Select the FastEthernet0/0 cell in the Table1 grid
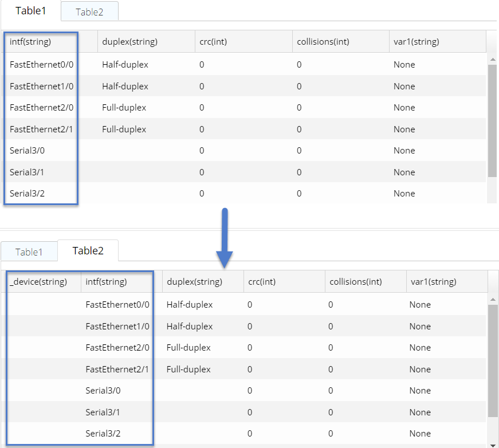 (41, 65)
